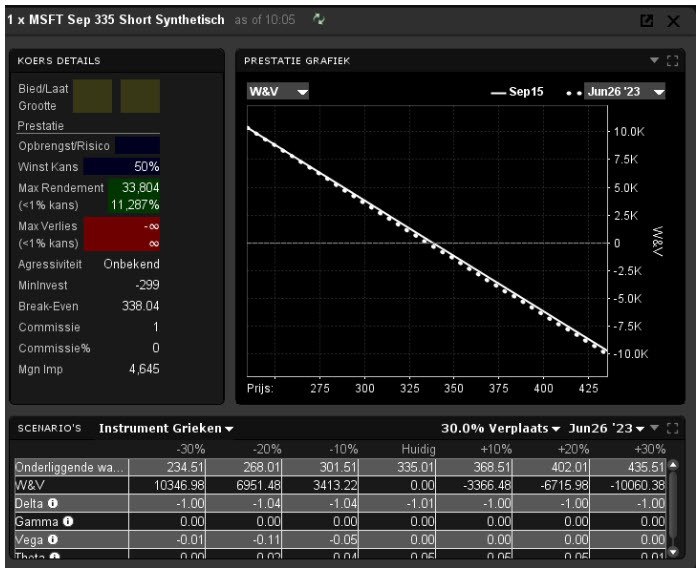Select Agressiviteit Onbekend value
Screen dimensions: 699x571
click(132, 264)
